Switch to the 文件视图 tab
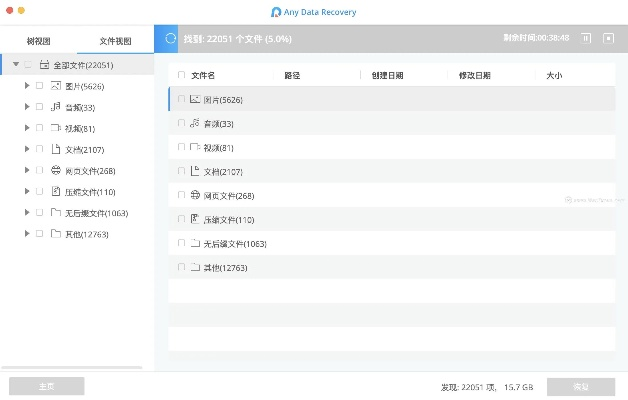Screen dimensions: 628x400 [x=116, y=41]
